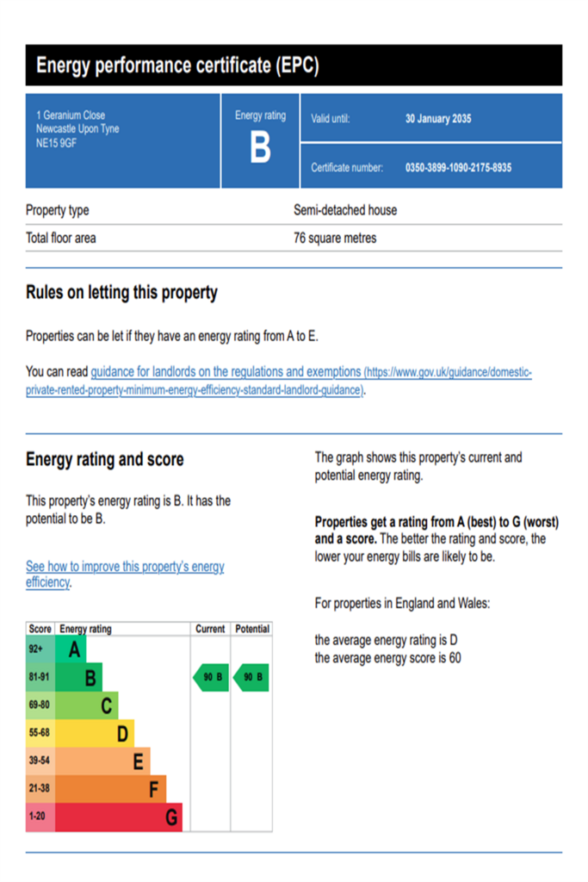588x882 pixels.
Task: Click the certificate number 0350-3899-1090-2175-8935
Action: [x=458, y=168]
